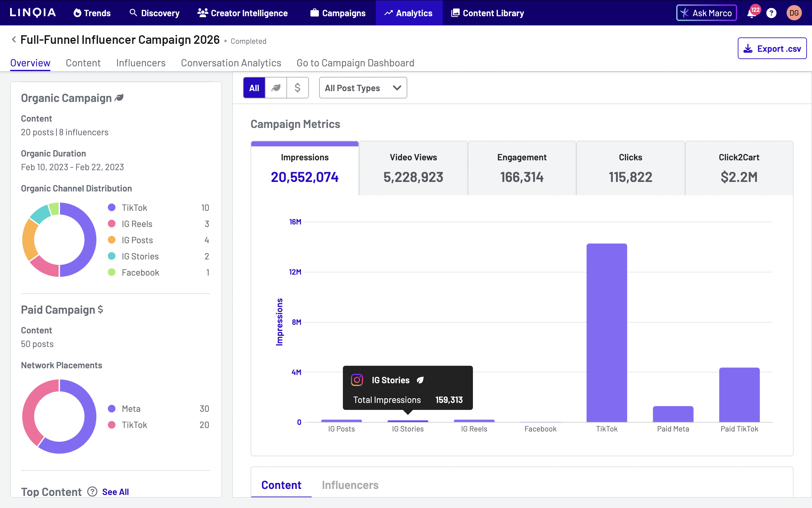Click the leaf icon in the IG Stories tooltip
The height and width of the screenshot is (508, 812).
coord(420,380)
